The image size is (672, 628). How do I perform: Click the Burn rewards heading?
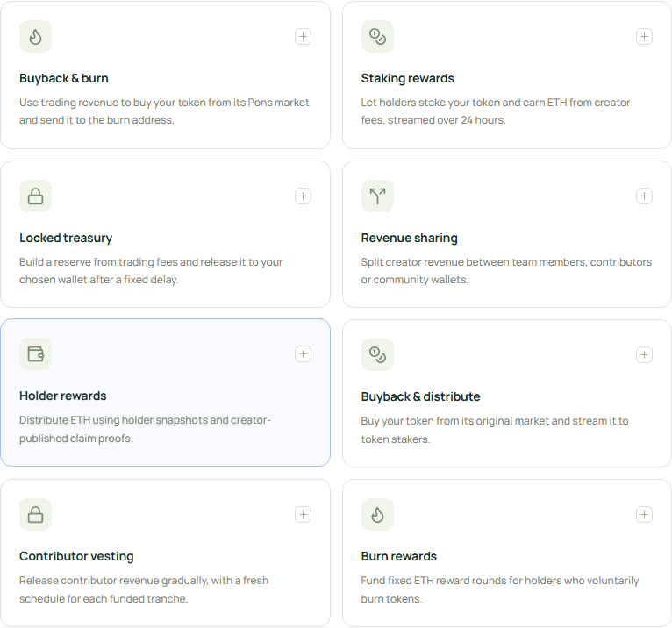coord(398,556)
